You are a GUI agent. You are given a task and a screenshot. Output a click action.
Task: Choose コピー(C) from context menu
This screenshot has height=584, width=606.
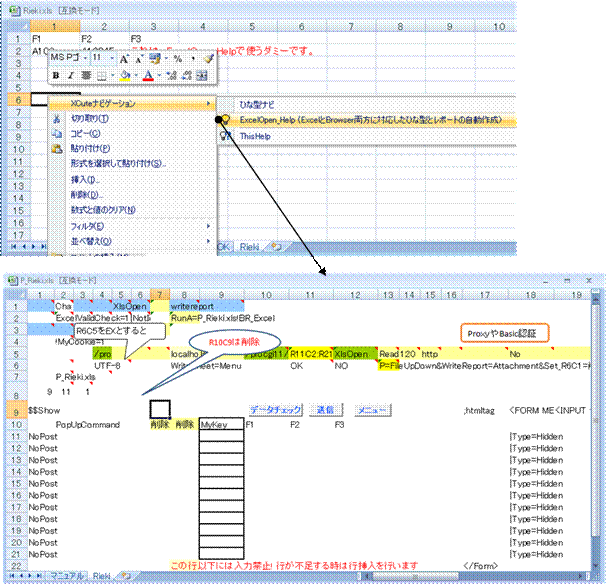[x=132, y=134]
